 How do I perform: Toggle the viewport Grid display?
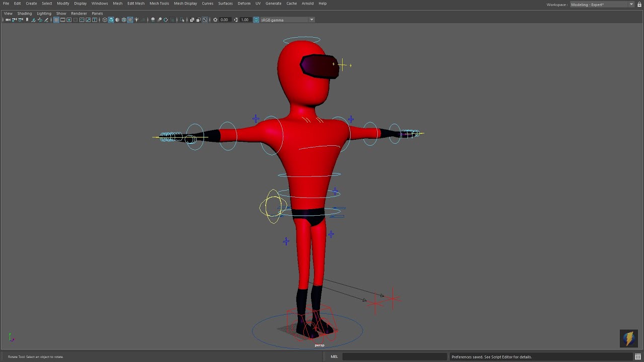click(56, 20)
